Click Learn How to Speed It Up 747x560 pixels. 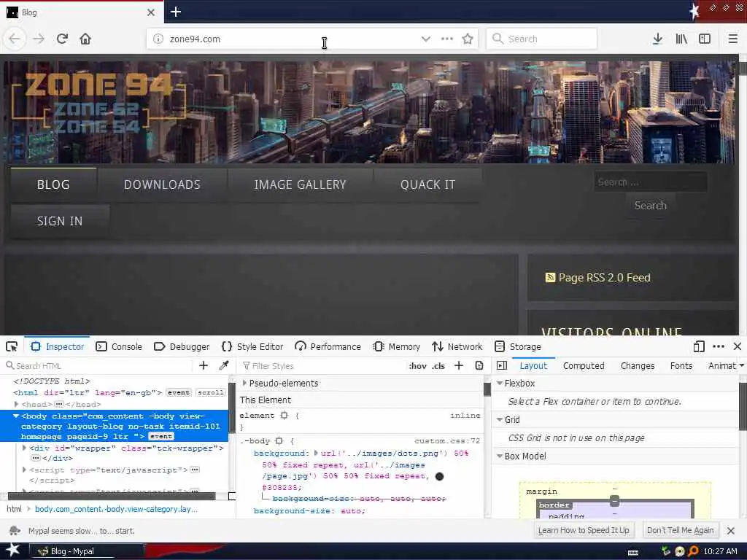(584, 531)
